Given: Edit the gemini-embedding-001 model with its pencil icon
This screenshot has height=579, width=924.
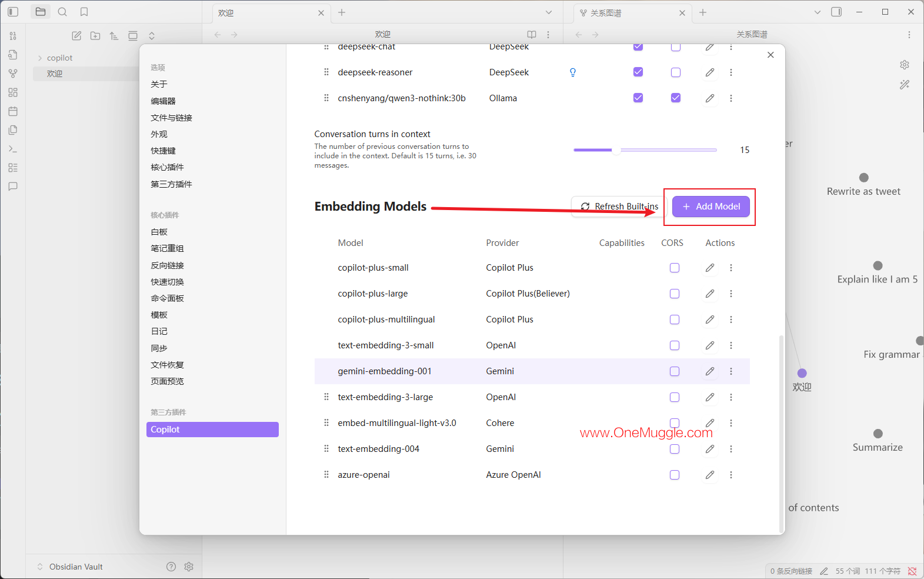Looking at the screenshot, I should 710,371.
